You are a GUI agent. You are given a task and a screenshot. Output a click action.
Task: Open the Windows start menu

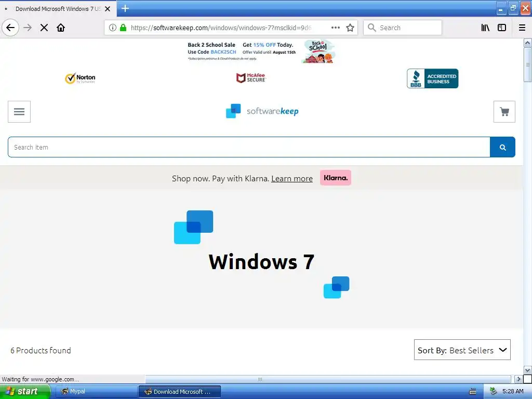(24, 392)
